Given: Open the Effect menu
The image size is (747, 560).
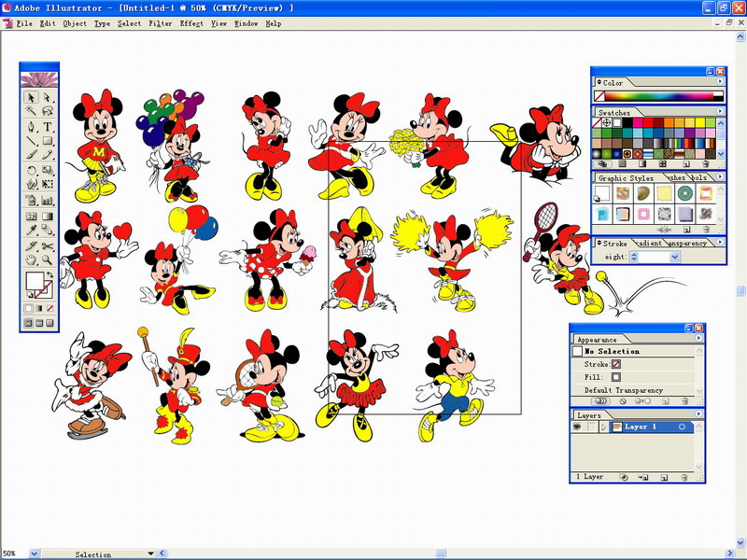Looking at the screenshot, I should point(191,23).
